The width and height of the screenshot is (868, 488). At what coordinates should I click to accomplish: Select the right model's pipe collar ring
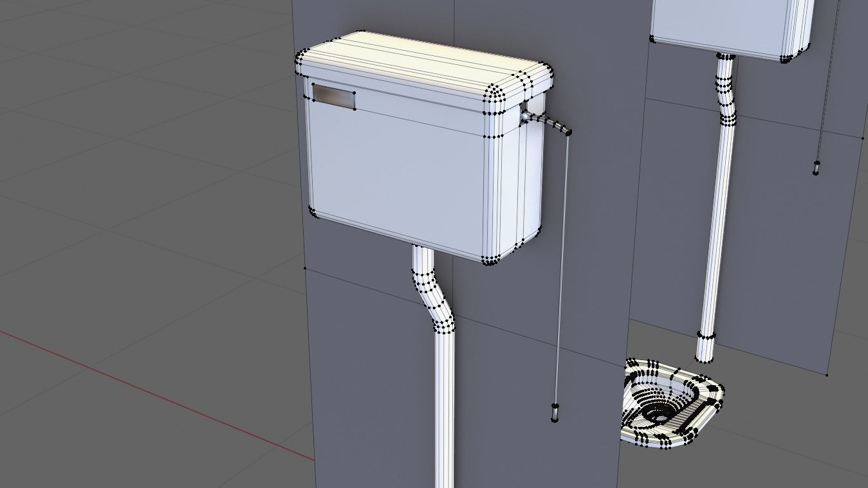(x=706, y=336)
